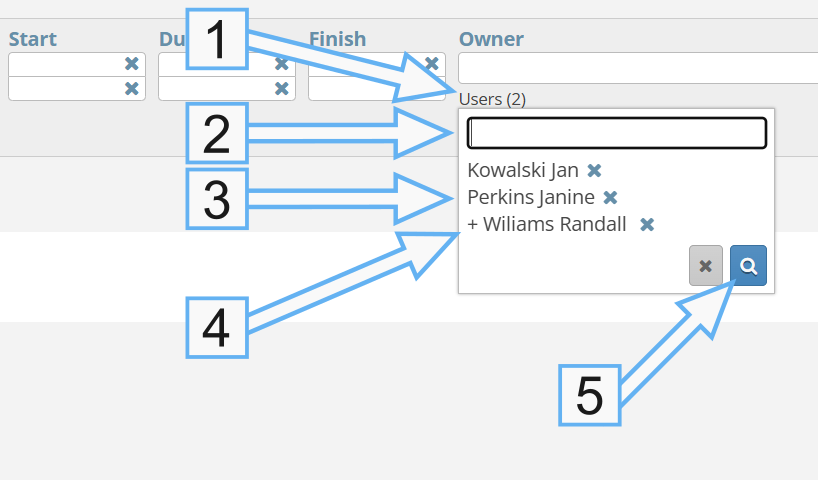
Task: Select the Kowalski Jan entry
Action: click(x=521, y=170)
